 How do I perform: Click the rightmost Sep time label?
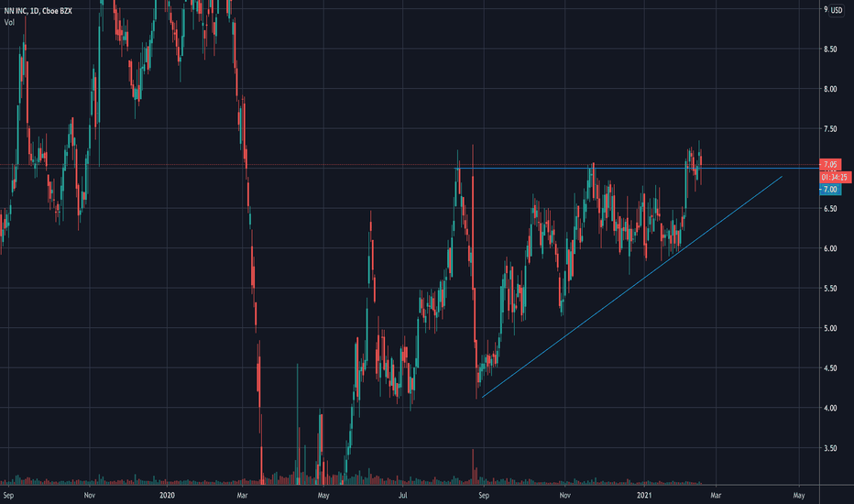[484, 495]
